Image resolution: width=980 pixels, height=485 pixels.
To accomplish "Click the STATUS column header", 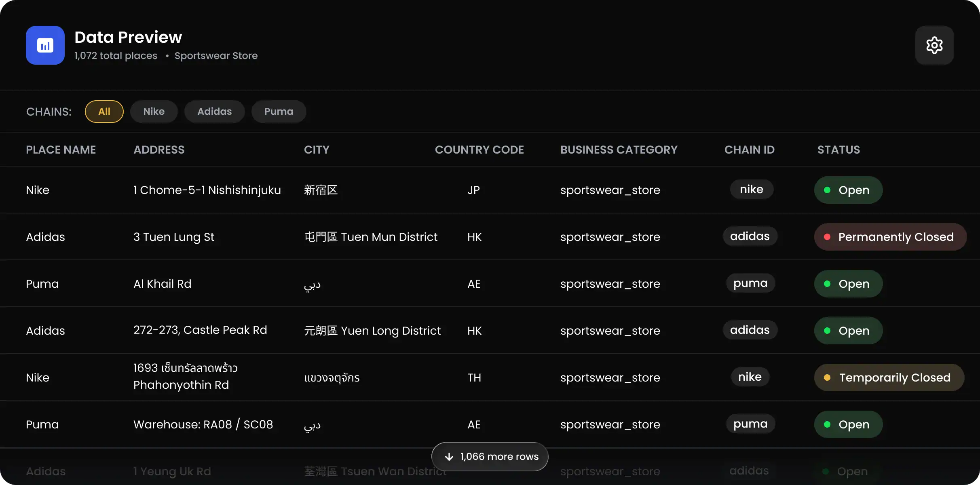I will click(x=839, y=150).
